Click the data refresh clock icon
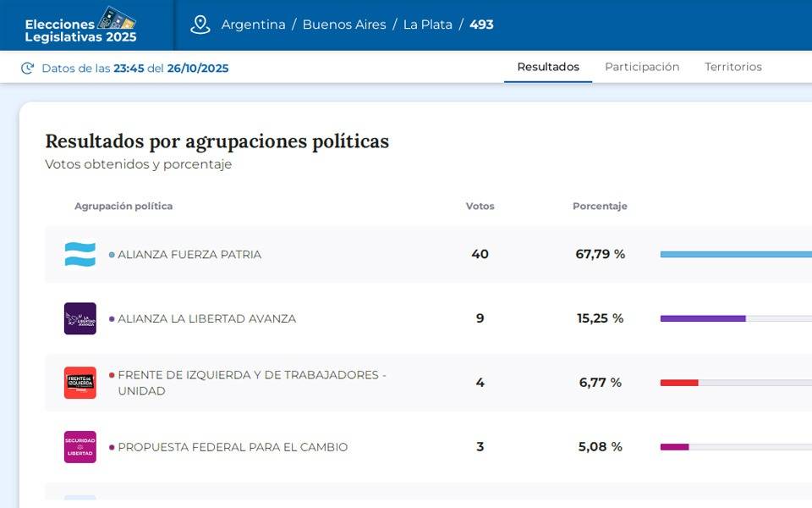812x508 pixels. point(28,69)
